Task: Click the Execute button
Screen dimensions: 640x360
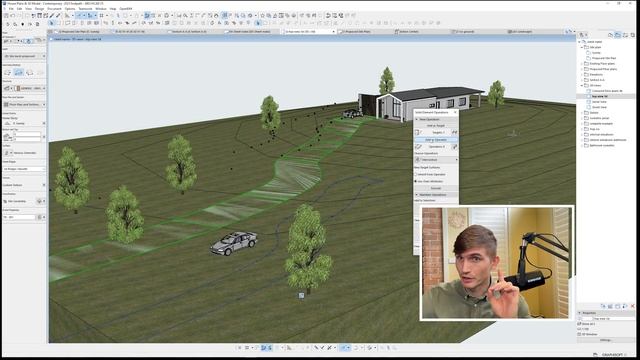Action: click(x=436, y=188)
